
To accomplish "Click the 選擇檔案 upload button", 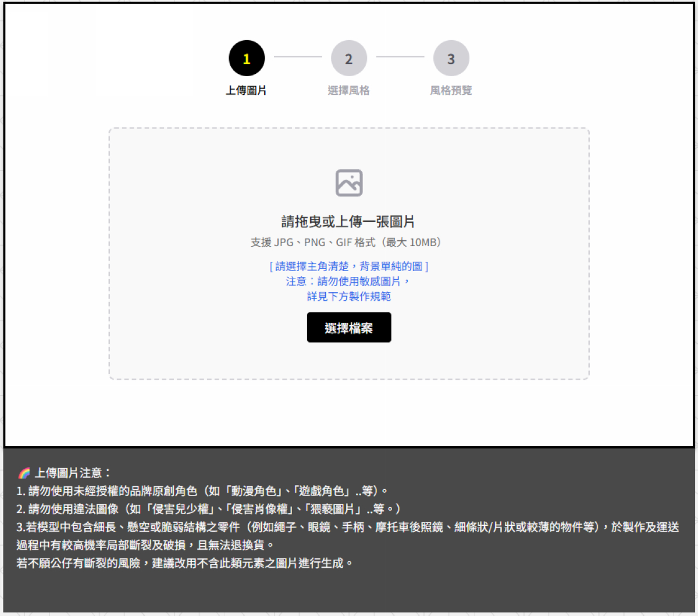I will (x=349, y=327).
